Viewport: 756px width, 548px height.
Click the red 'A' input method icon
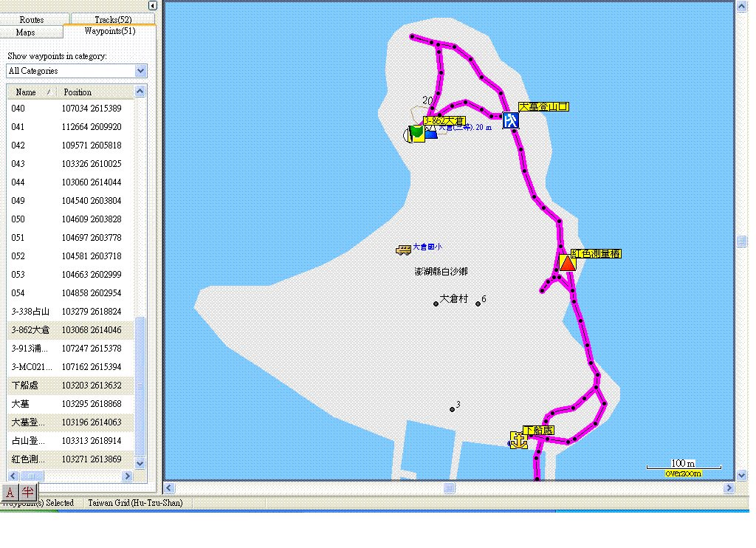[10, 493]
